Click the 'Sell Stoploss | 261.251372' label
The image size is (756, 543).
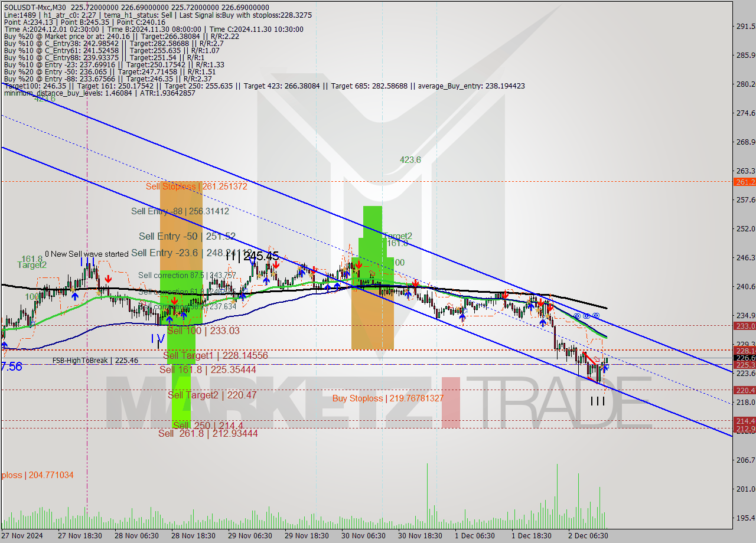tap(197, 186)
